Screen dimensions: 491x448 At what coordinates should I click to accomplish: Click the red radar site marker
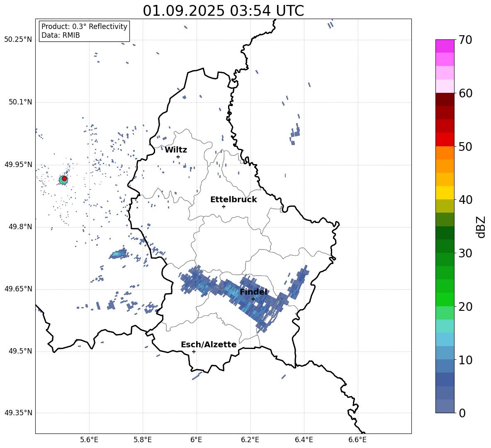click(x=64, y=179)
